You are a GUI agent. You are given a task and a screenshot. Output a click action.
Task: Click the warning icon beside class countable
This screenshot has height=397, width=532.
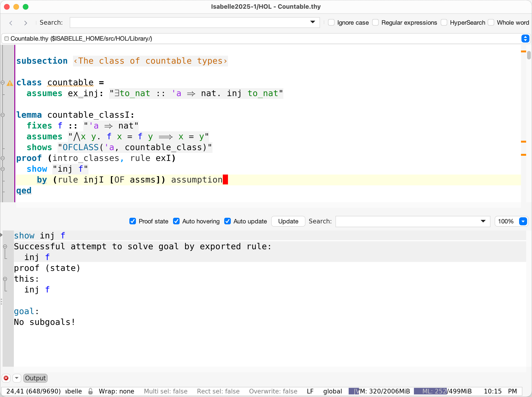10,83
